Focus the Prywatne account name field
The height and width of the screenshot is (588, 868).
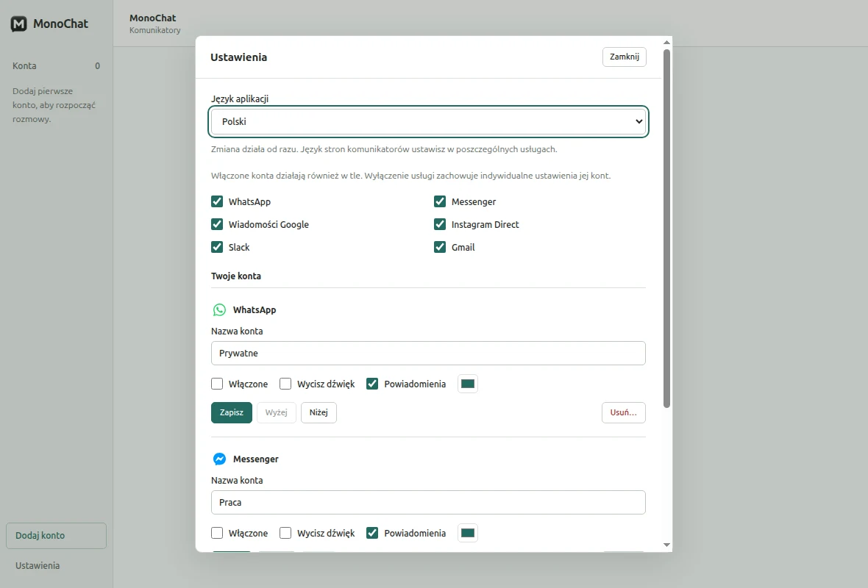tap(428, 354)
